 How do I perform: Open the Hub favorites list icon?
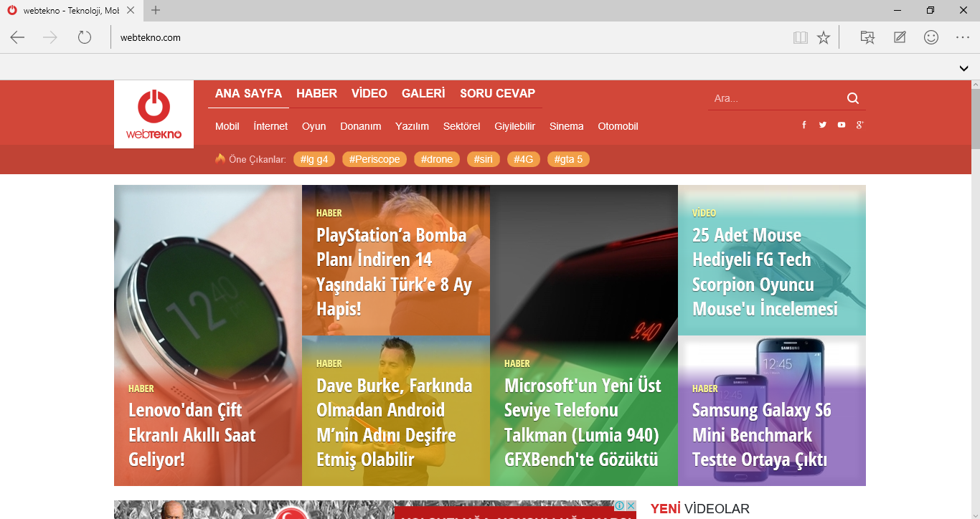click(867, 37)
